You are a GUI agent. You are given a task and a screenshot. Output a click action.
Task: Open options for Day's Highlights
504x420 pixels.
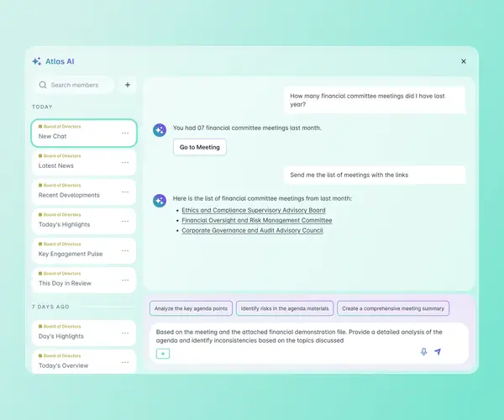125,333
